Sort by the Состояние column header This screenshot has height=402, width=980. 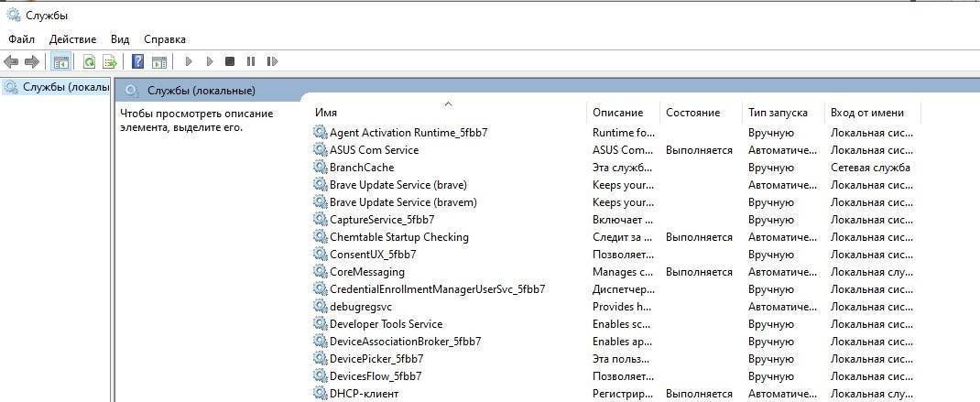click(702, 113)
